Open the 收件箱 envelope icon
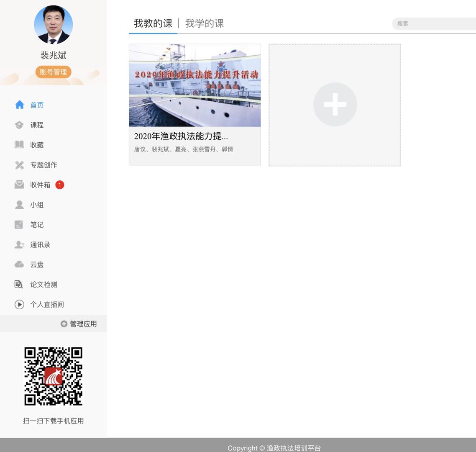This screenshot has width=476, height=452. 19,185
